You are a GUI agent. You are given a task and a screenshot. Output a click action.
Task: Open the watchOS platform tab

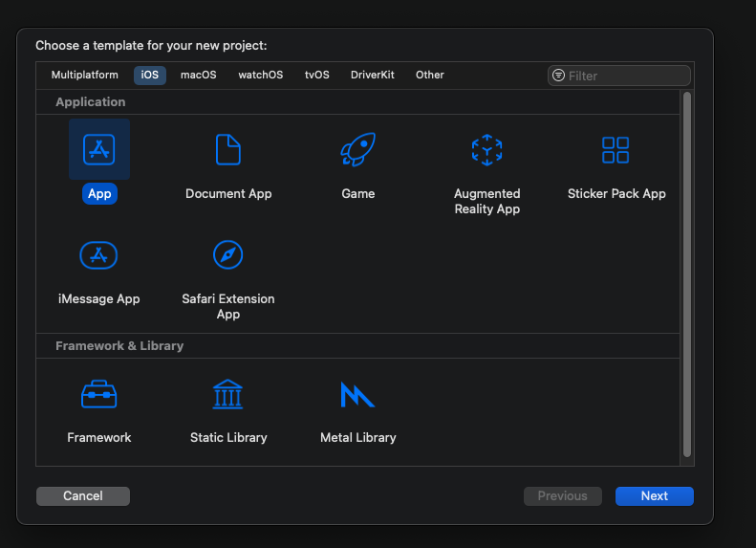[261, 75]
